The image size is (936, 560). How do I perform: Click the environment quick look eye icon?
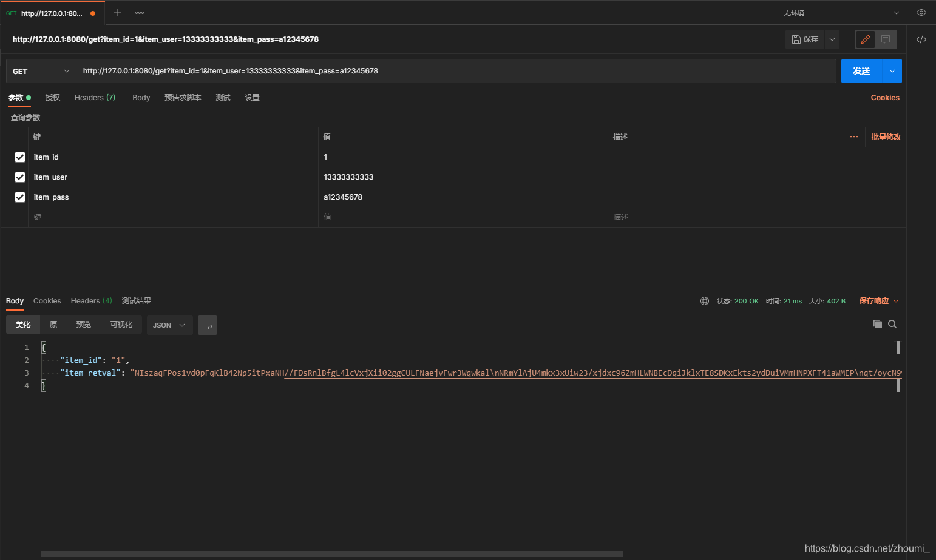pos(921,13)
